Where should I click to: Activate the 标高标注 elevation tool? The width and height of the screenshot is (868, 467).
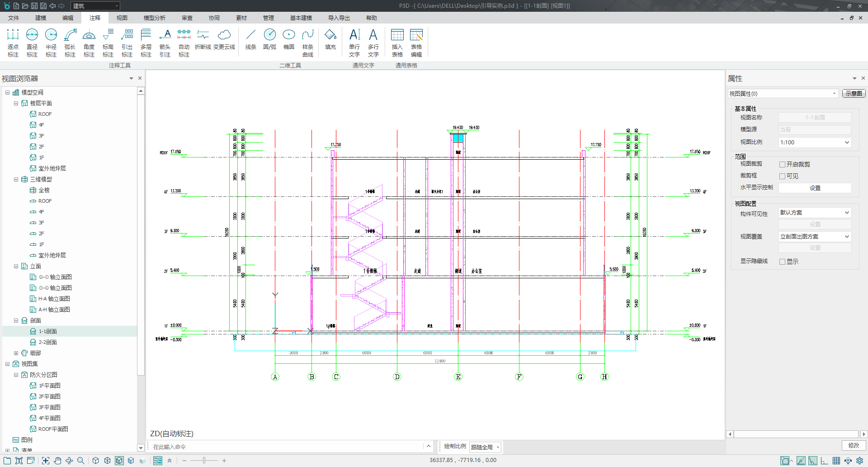(108, 43)
